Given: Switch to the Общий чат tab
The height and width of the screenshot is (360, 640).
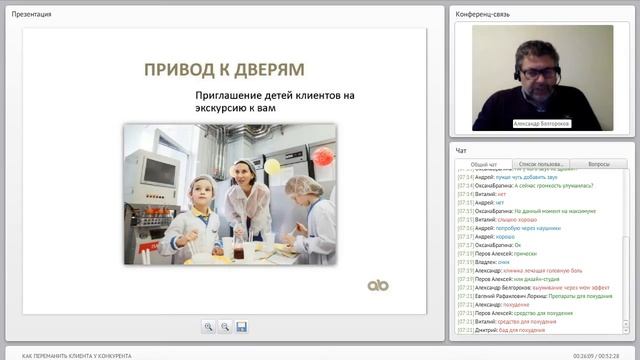Looking at the screenshot, I should pos(484,164).
